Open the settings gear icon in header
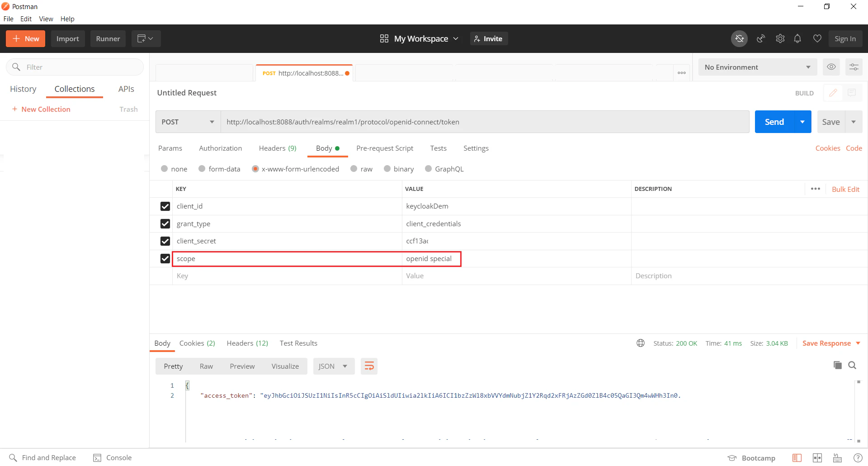868x466 pixels. click(x=780, y=39)
